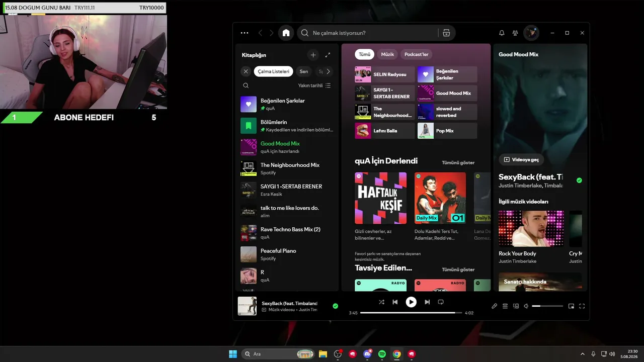Open Sanatçı hakkında artist card
This screenshot has height=362, width=644.
(x=540, y=282)
